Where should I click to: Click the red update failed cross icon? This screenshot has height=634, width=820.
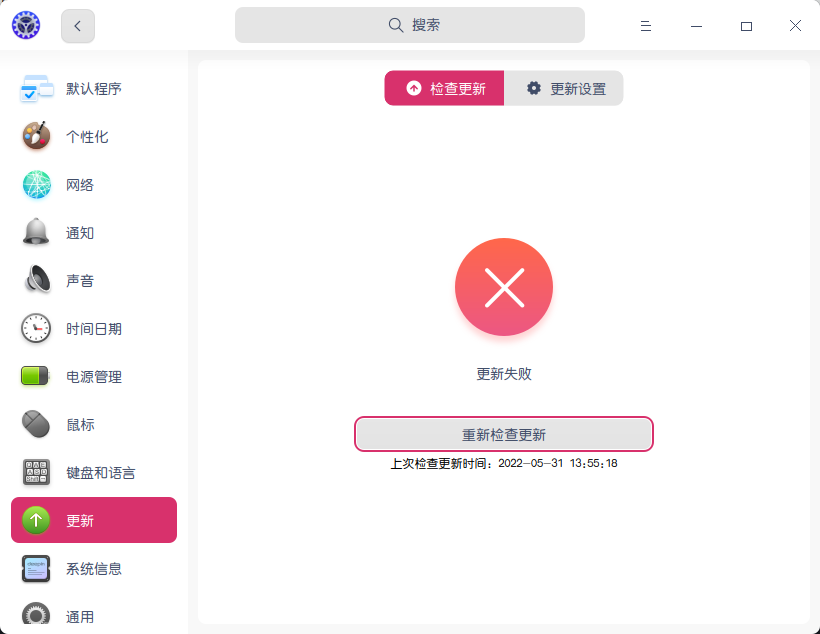tap(503, 286)
